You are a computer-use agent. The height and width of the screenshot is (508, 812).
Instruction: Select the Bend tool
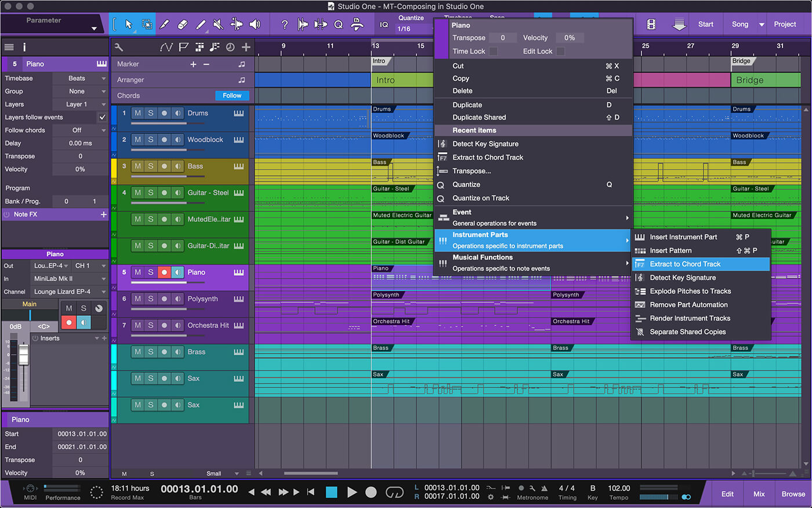point(236,24)
